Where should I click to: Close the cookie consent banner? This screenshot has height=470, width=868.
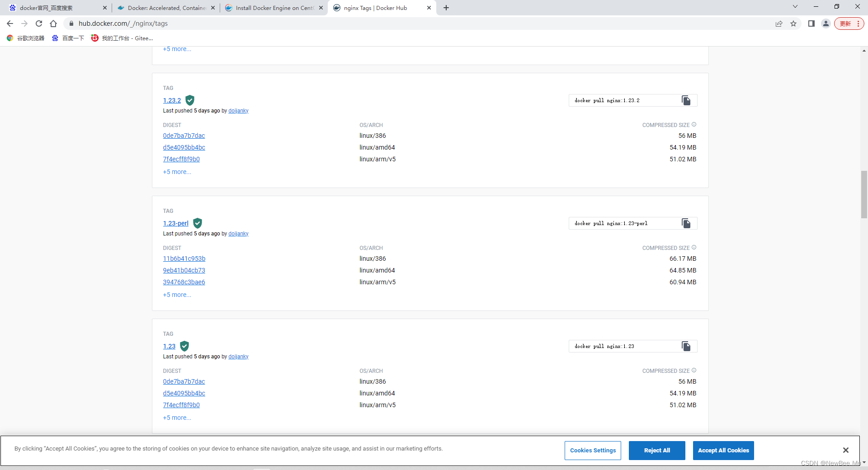(845, 450)
